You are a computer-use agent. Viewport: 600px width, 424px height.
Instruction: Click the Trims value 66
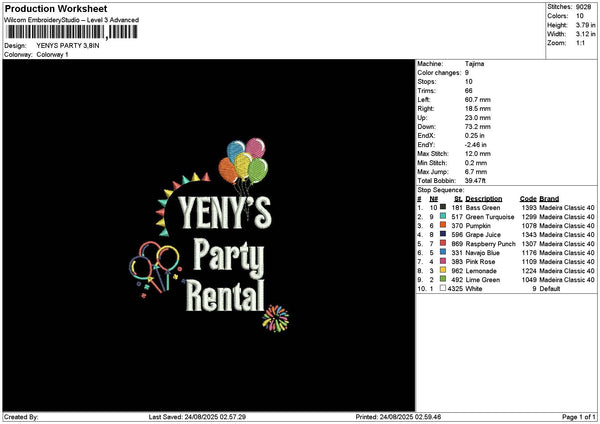click(x=469, y=91)
